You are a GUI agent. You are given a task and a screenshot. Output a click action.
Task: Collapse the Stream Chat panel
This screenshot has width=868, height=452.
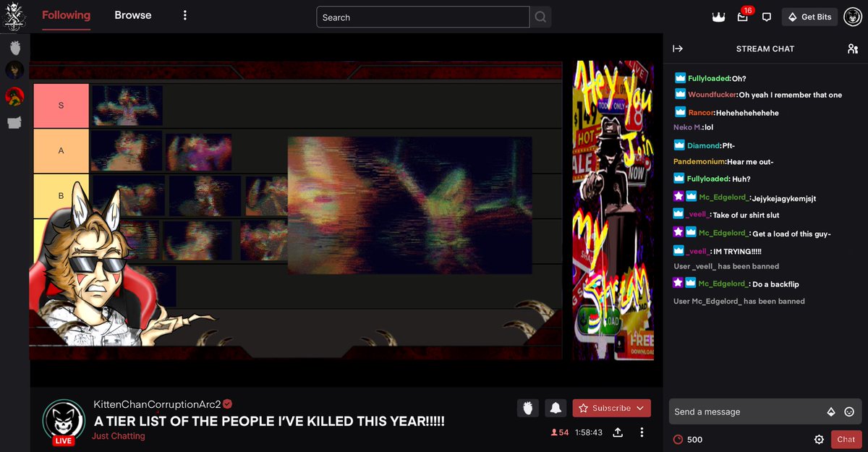point(678,48)
